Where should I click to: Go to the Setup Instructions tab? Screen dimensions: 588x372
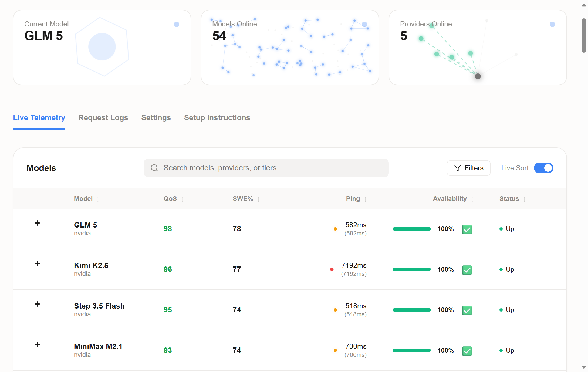[217, 118]
